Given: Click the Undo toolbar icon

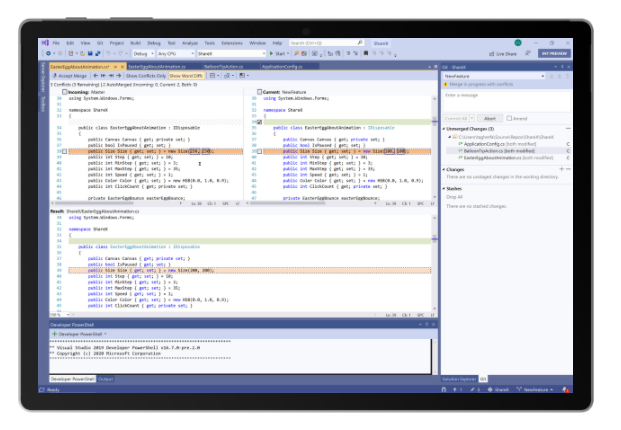Looking at the screenshot, I should coord(108,53).
